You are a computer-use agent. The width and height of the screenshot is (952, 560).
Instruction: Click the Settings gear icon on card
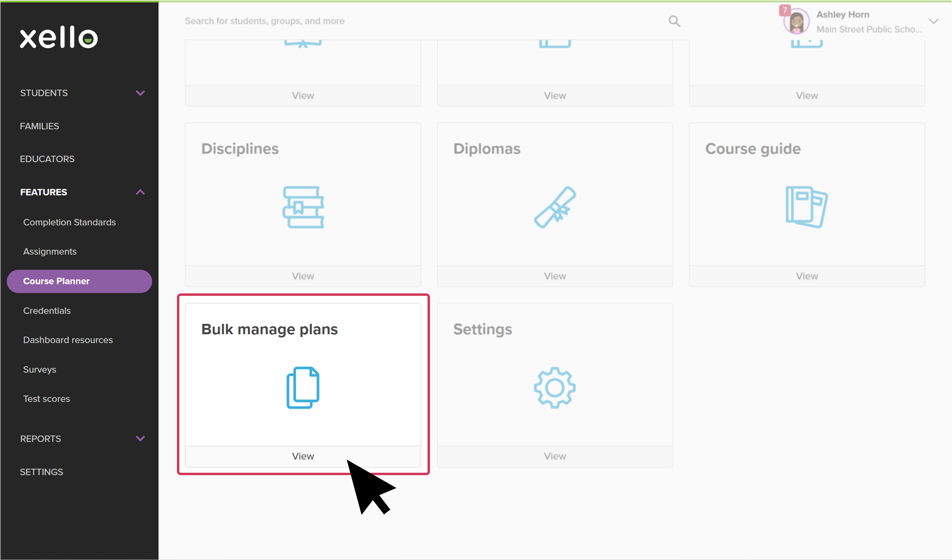tap(555, 387)
